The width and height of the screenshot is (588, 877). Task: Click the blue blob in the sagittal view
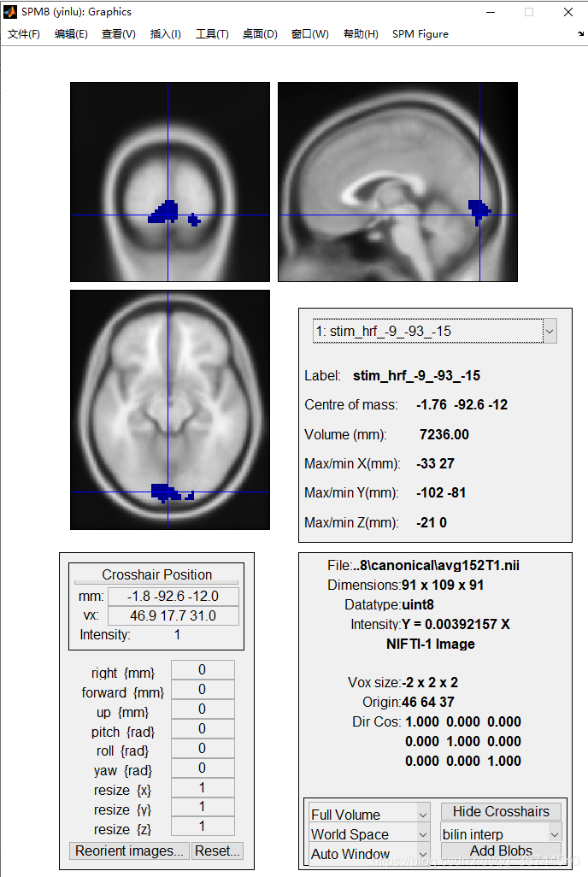point(479,210)
